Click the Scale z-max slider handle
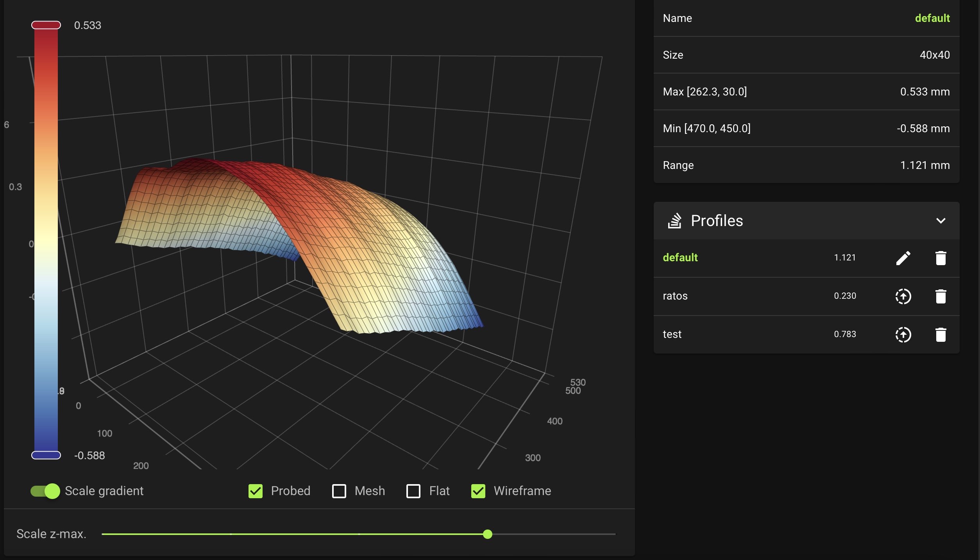980x560 pixels. coord(487,534)
